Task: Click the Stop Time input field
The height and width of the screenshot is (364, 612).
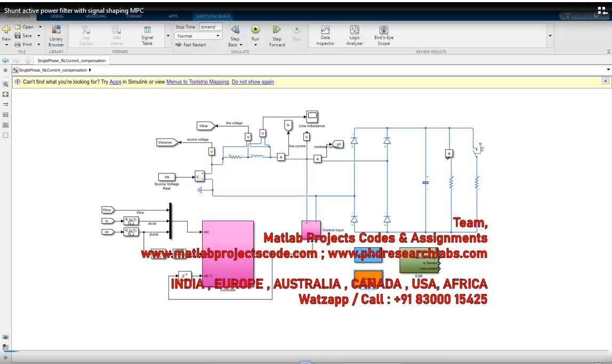Action: (x=211, y=27)
